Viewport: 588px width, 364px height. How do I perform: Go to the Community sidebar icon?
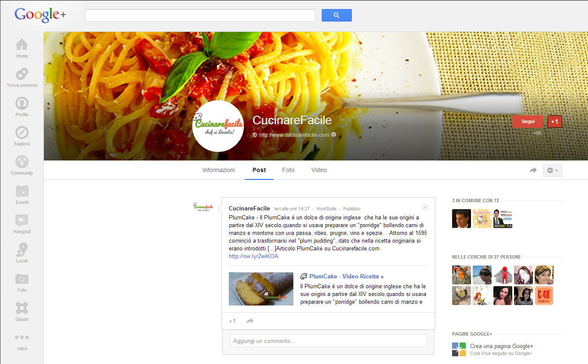(x=22, y=162)
